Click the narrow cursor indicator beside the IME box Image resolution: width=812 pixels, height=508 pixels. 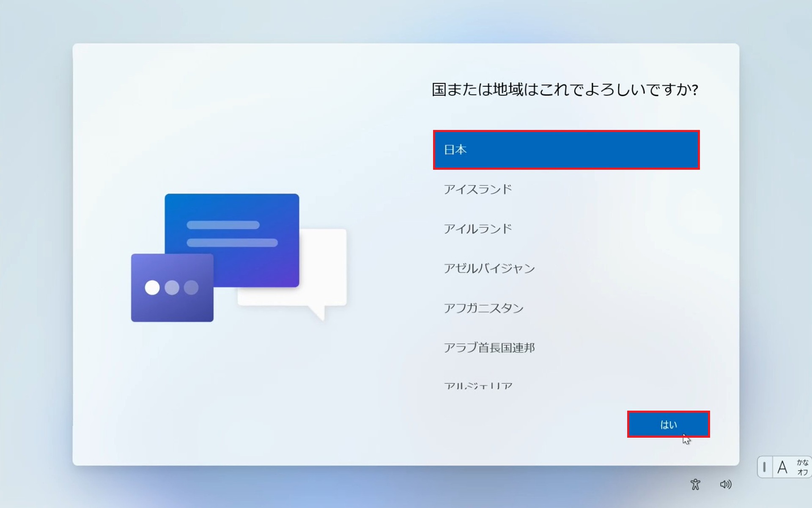click(x=765, y=467)
